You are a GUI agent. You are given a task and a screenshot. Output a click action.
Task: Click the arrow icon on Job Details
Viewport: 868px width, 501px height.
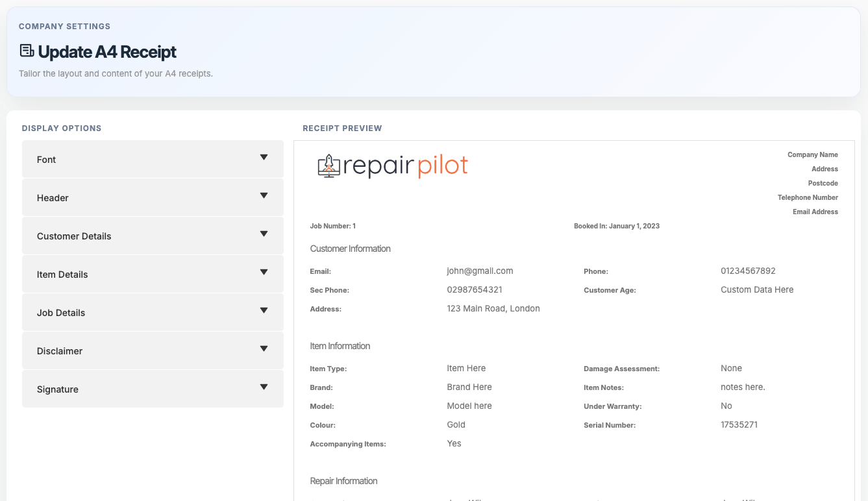pyautogui.click(x=264, y=311)
